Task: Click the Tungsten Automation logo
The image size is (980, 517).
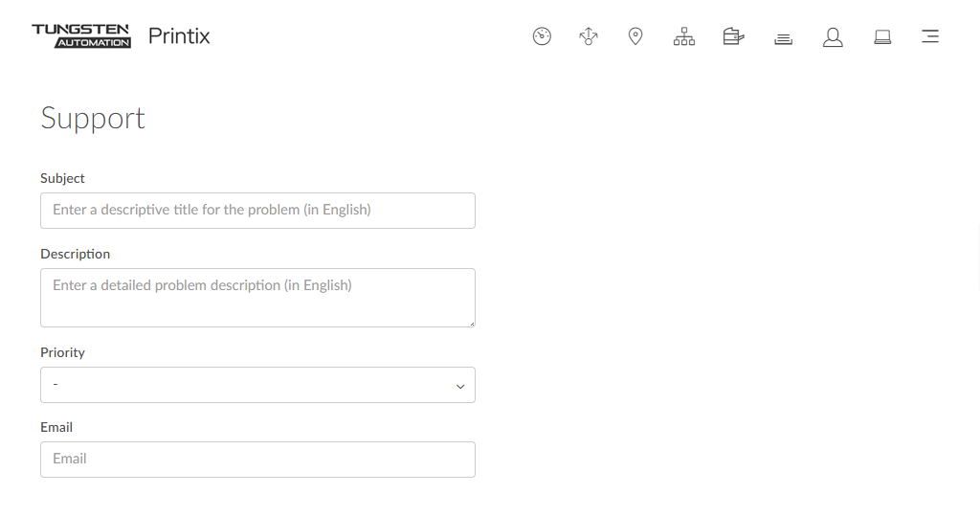Action: tap(81, 36)
